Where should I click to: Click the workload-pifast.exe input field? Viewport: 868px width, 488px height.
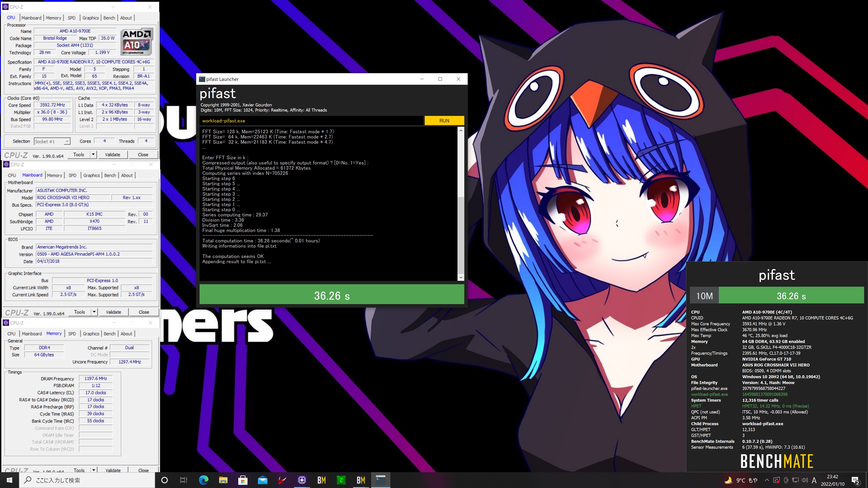tap(311, 121)
